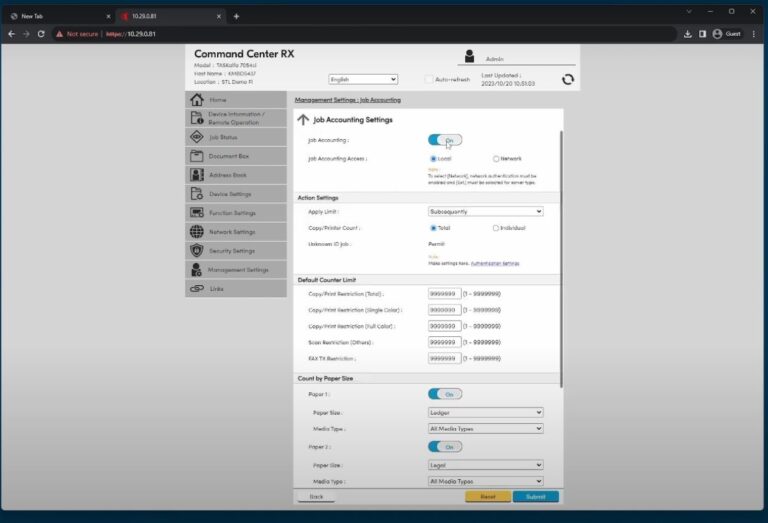Viewport: 768px width, 523px height.
Task: Click the Security Settings shield icon
Action: coord(197,251)
